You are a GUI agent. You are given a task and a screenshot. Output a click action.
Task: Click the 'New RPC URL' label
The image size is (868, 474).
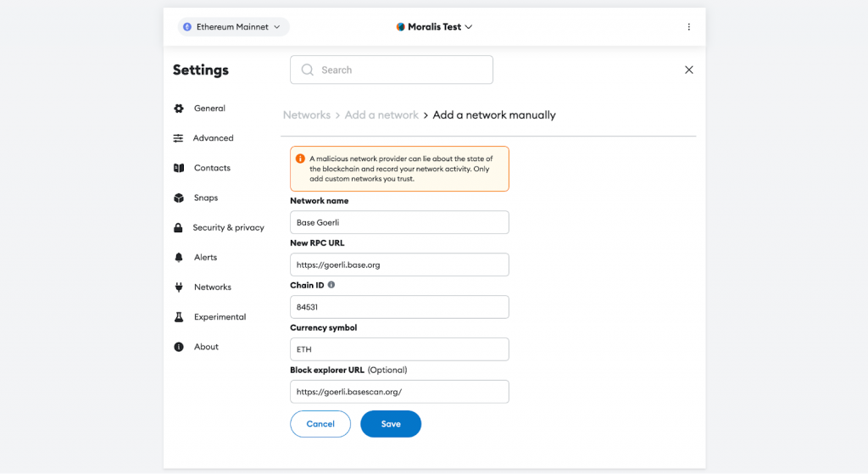click(317, 243)
